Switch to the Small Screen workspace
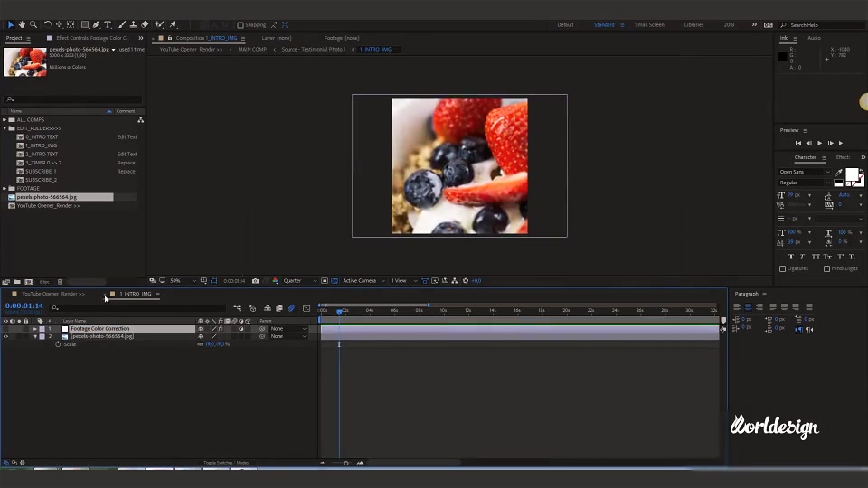The height and width of the screenshot is (488, 868). point(649,25)
